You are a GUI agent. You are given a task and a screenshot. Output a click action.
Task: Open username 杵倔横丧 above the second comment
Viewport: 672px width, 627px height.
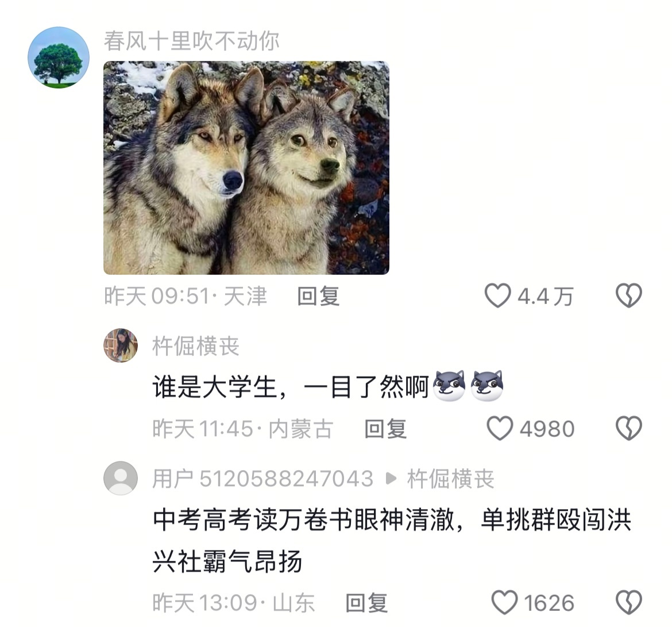(x=196, y=345)
